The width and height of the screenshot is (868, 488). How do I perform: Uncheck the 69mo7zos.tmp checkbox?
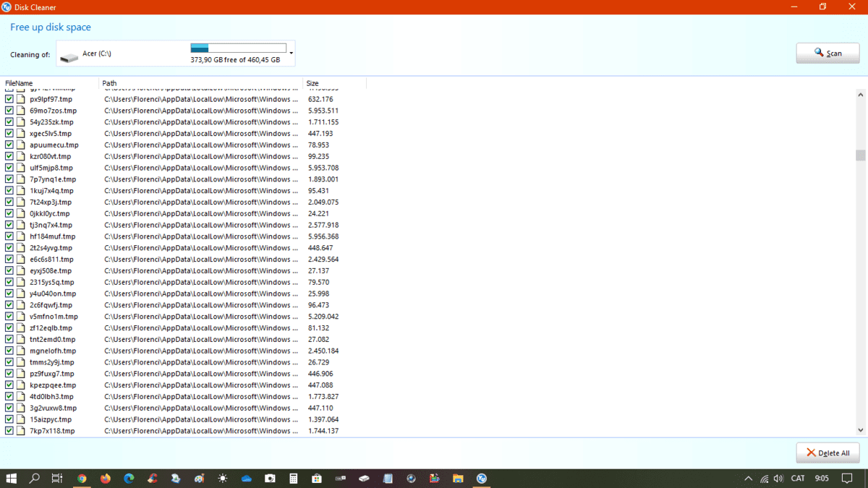tap(9, 111)
